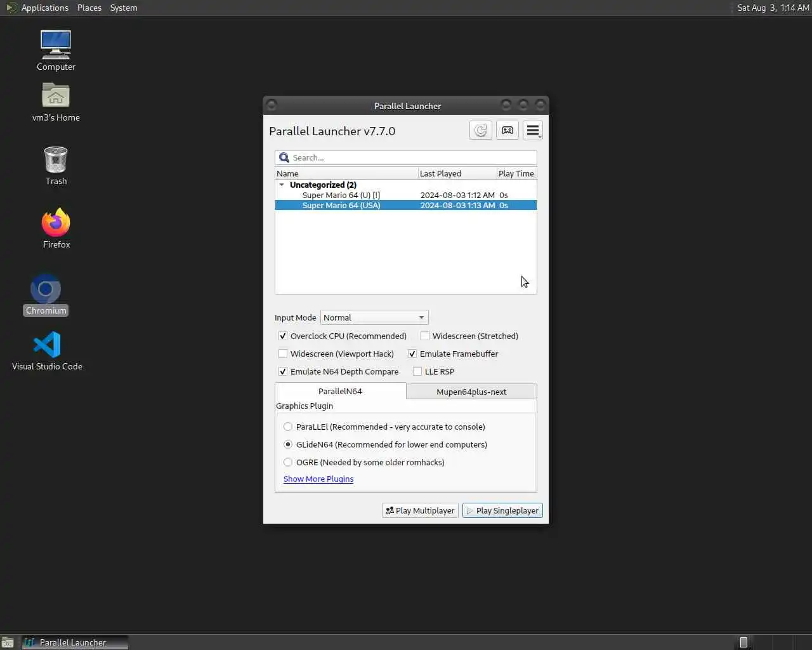Click Parallel Launcher taskbar button

(x=75, y=642)
